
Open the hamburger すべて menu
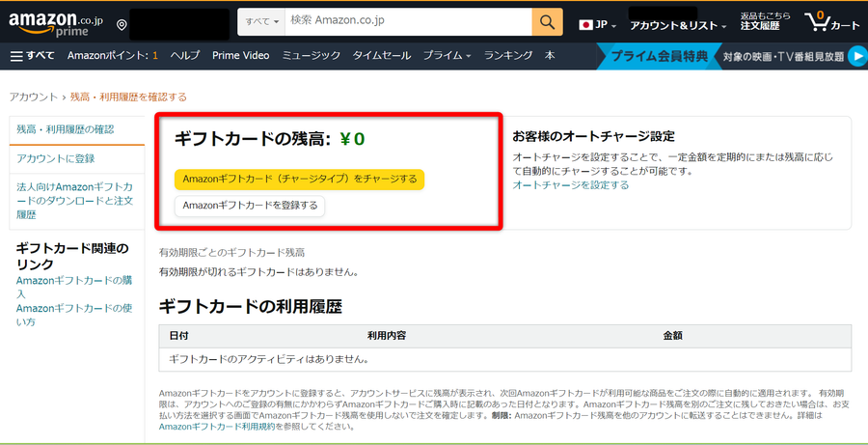coord(33,55)
